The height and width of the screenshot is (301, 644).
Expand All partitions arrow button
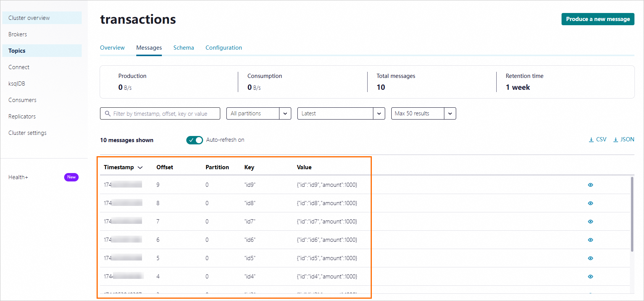pyautogui.click(x=285, y=113)
